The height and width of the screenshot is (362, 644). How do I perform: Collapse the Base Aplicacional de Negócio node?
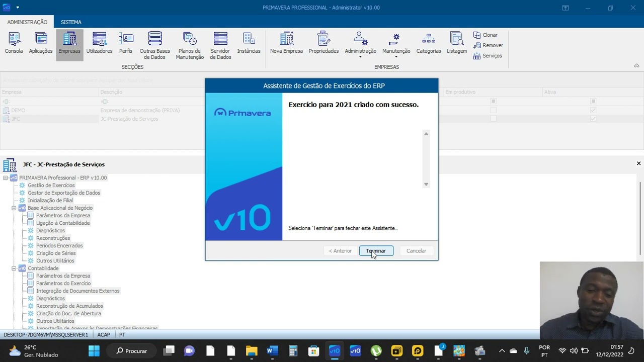pyautogui.click(x=14, y=208)
